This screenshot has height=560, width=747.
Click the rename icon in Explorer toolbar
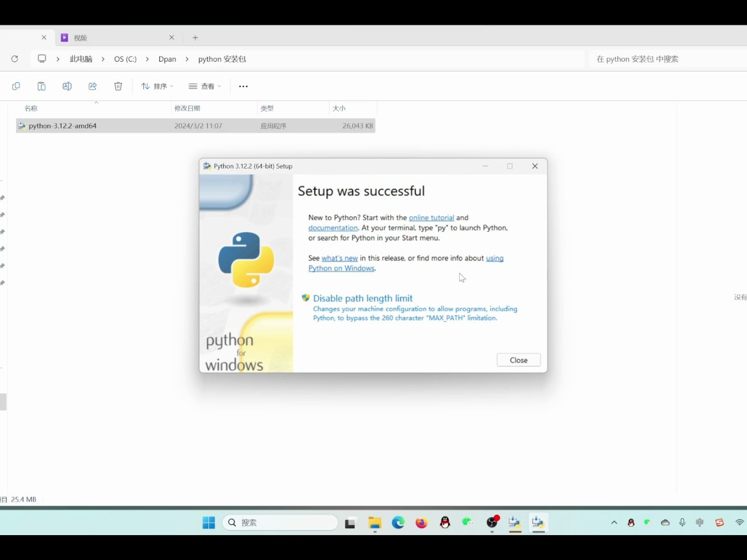tap(67, 86)
